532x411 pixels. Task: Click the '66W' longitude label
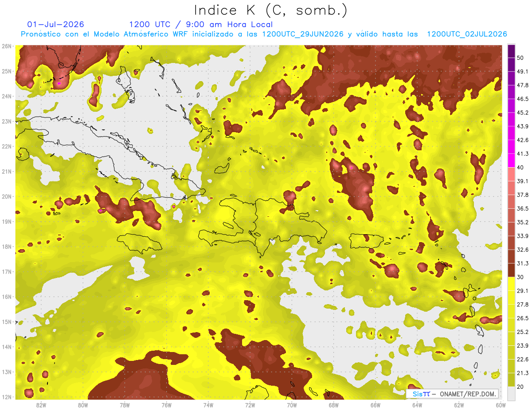point(375,405)
